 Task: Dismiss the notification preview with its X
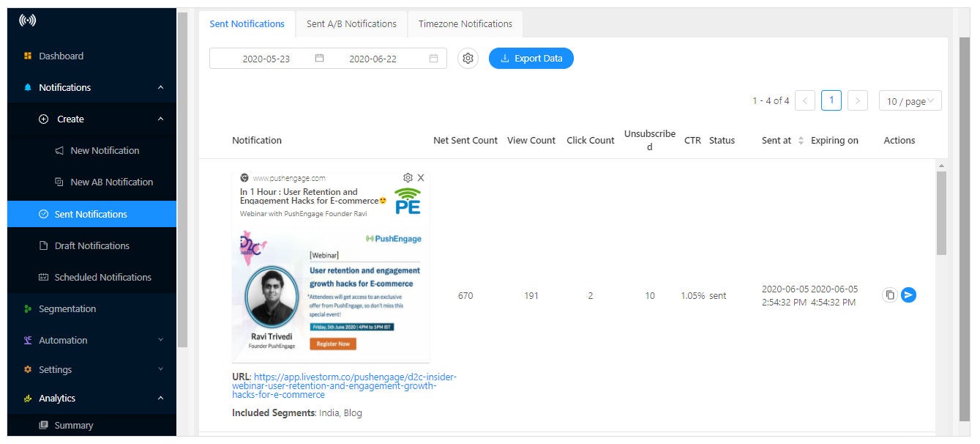click(421, 177)
